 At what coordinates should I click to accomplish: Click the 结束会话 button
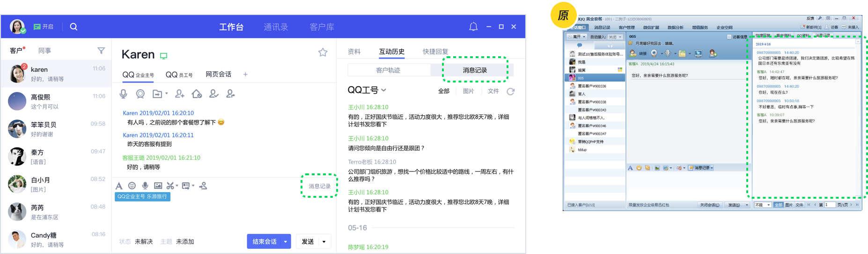(x=265, y=241)
